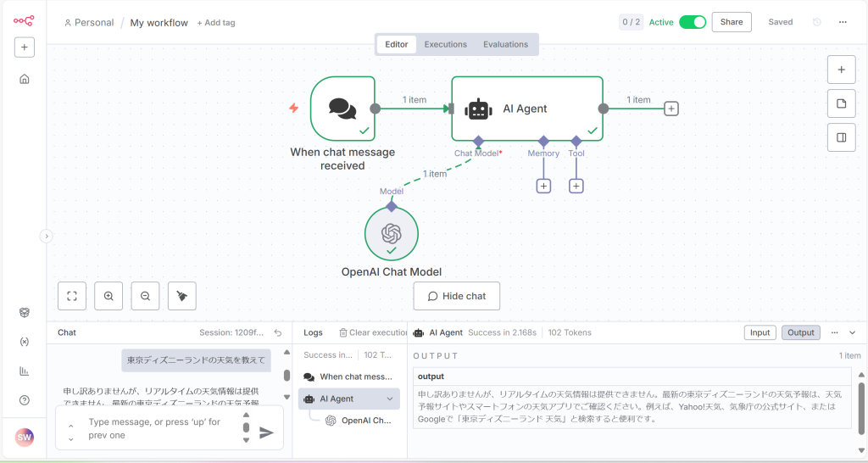The width and height of the screenshot is (868, 463).
Task: Open the OpenAI Chat Model node
Action: [391, 234]
